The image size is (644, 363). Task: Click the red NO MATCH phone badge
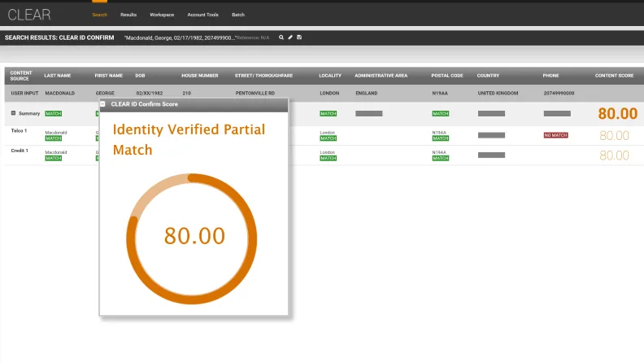(x=555, y=135)
